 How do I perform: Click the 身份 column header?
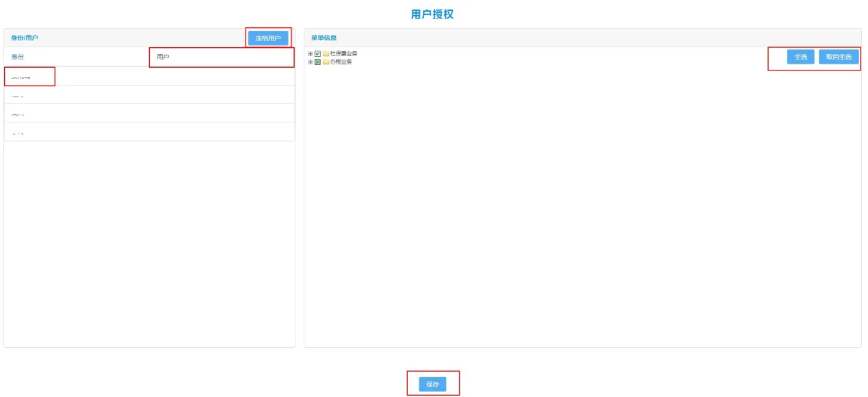(x=18, y=57)
